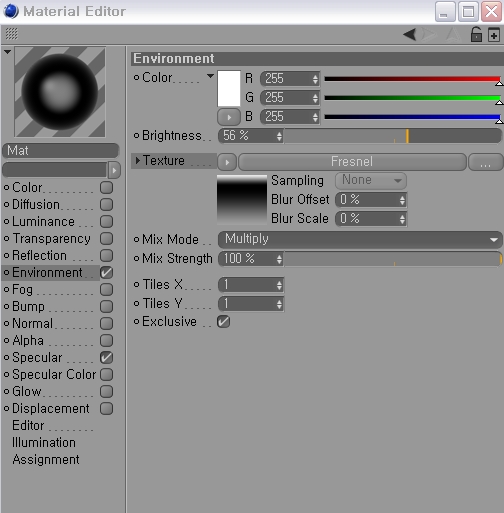The height and width of the screenshot is (513, 504).
Task: Click the Brightness percent stepper arrows
Action: point(279,136)
